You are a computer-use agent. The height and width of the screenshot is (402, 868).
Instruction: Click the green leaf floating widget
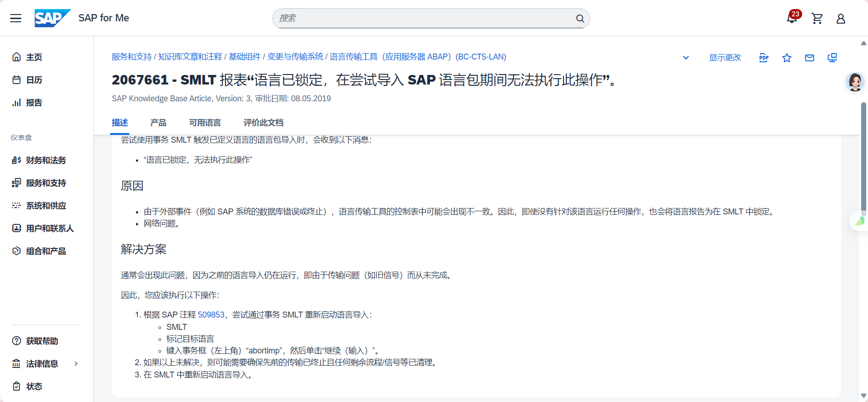(x=859, y=221)
